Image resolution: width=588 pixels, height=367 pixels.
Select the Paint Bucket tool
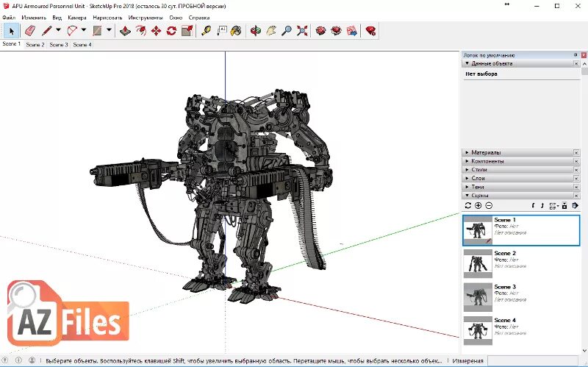[236, 31]
